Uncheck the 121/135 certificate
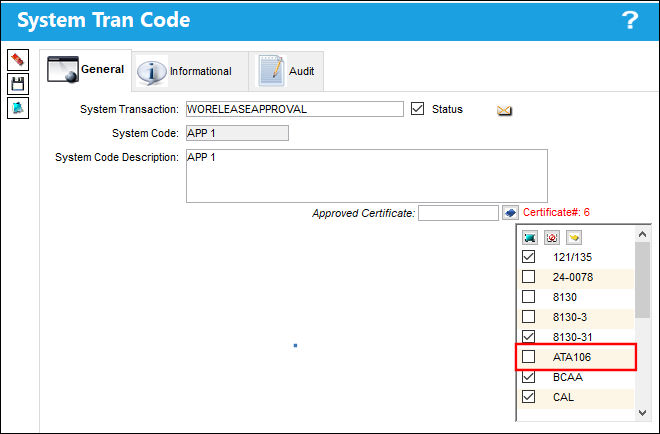The height and width of the screenshot is (434, 660). [529, 256]
